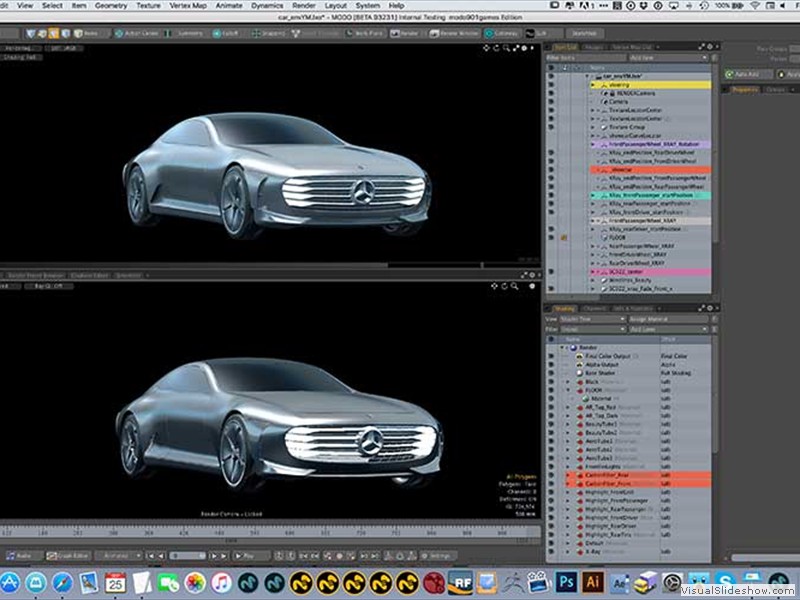Step to the previous frame

(161, 556)
